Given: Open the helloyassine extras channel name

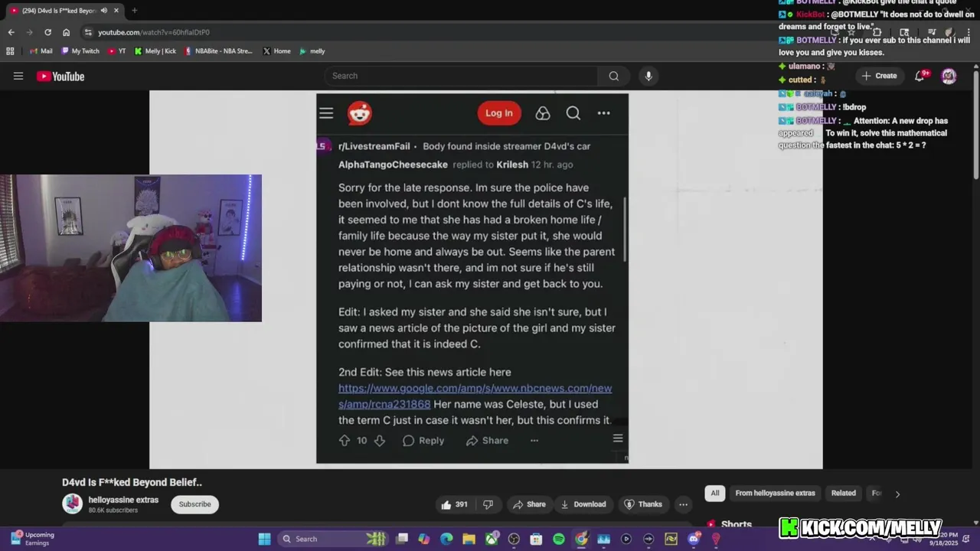Looking at the screenshot, I should [123, 500].
